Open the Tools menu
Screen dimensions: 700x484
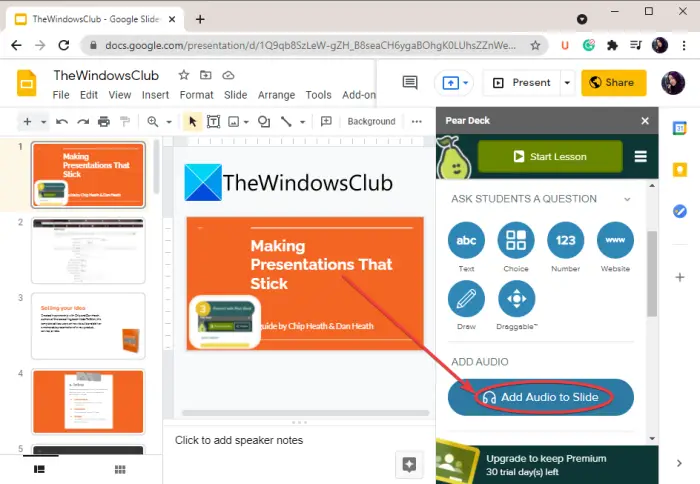tap(318, 95)
